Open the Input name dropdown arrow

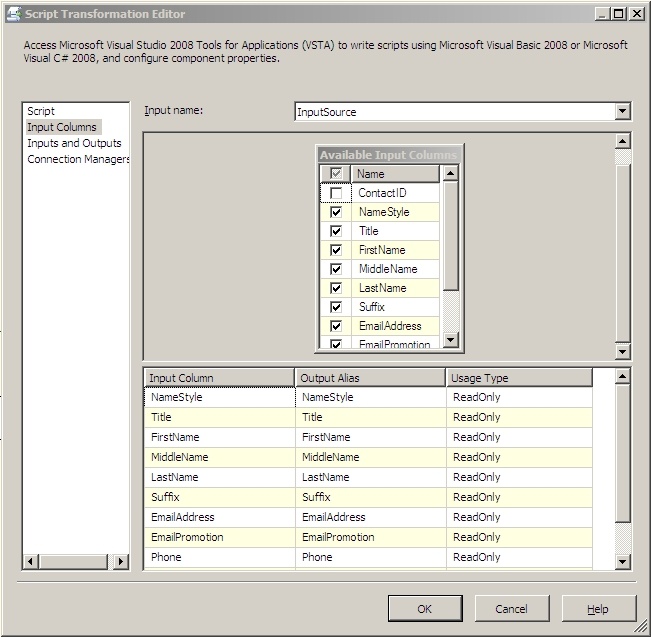point(622,111)
